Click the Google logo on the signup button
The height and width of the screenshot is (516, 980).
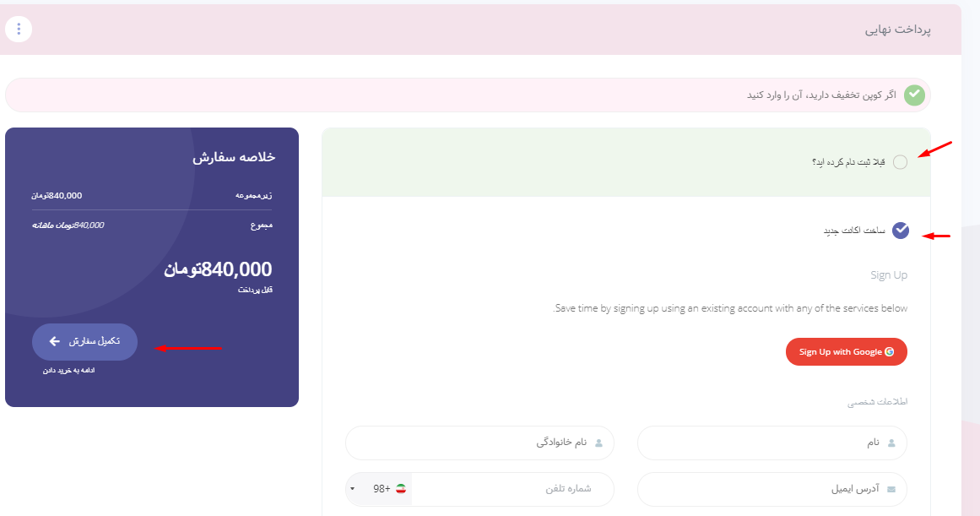[890, 351]
